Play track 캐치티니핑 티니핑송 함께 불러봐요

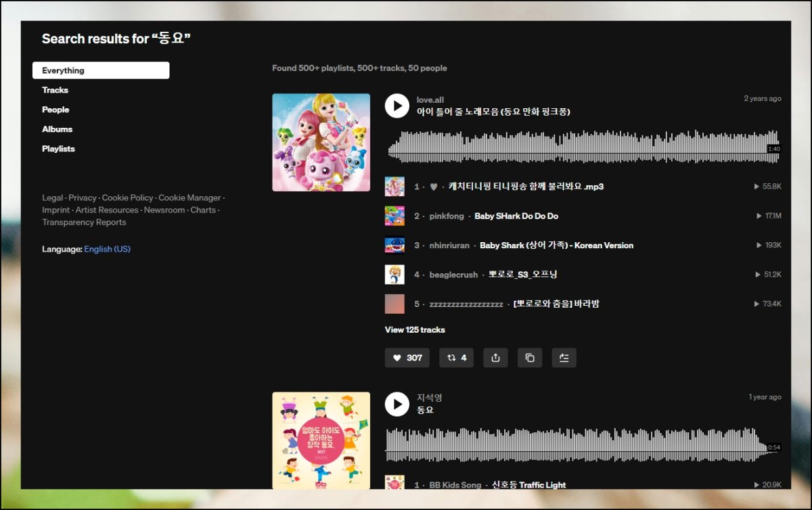click(526, 187)
